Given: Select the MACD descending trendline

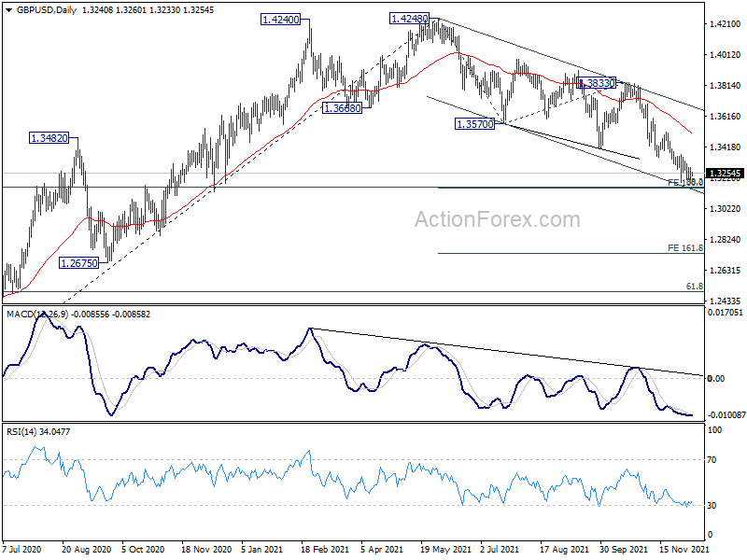Looking at the screenshot, I should pos(506,352).
